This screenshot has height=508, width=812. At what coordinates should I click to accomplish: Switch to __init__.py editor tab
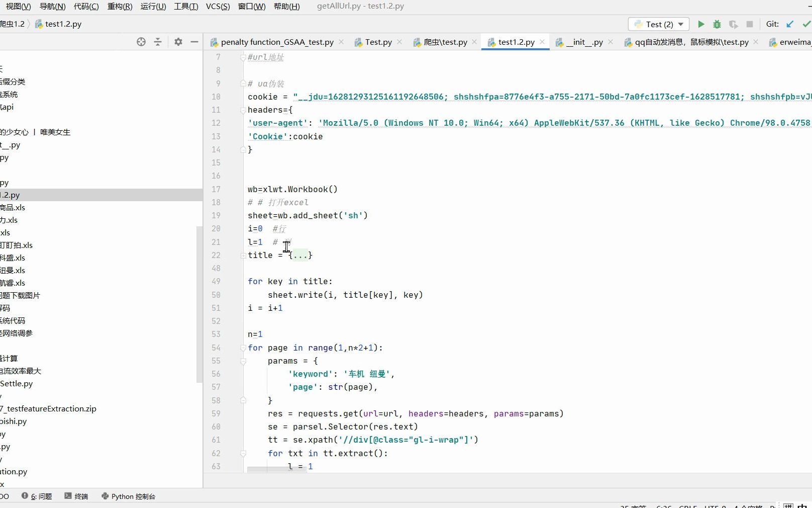(x=584, y=42)
